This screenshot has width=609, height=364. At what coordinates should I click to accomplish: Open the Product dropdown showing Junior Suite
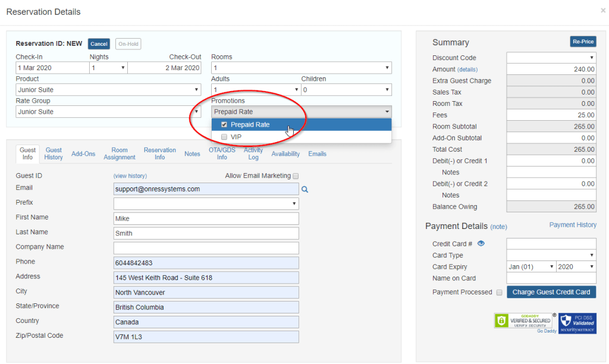pos(196,89)
